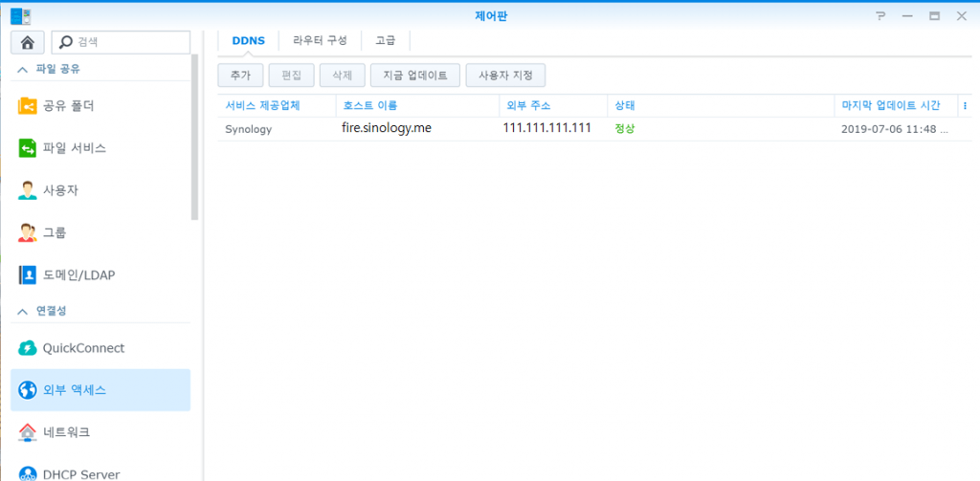Image resolution: width=980 pixels, height=481 pixels.
Task: Select the Synology provider cell
Action: pyautogui.click(x=249, y=129)
